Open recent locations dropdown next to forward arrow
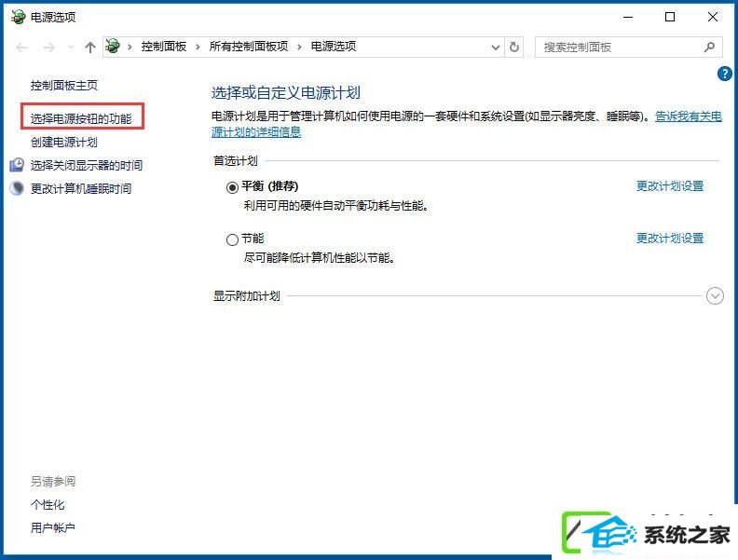Image resolution: width=738 pixels, height=560 pixels. [71, 48]
